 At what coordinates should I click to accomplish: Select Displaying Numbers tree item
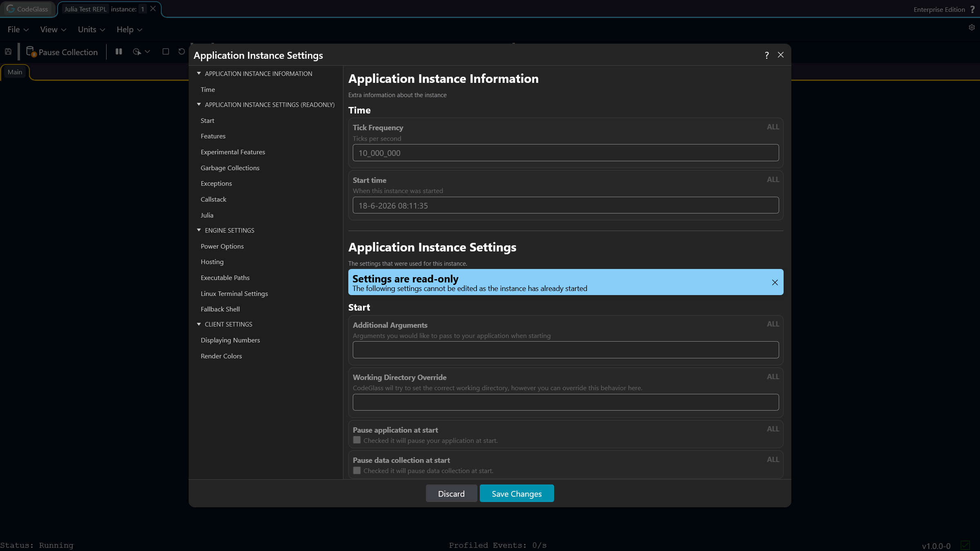230,340
